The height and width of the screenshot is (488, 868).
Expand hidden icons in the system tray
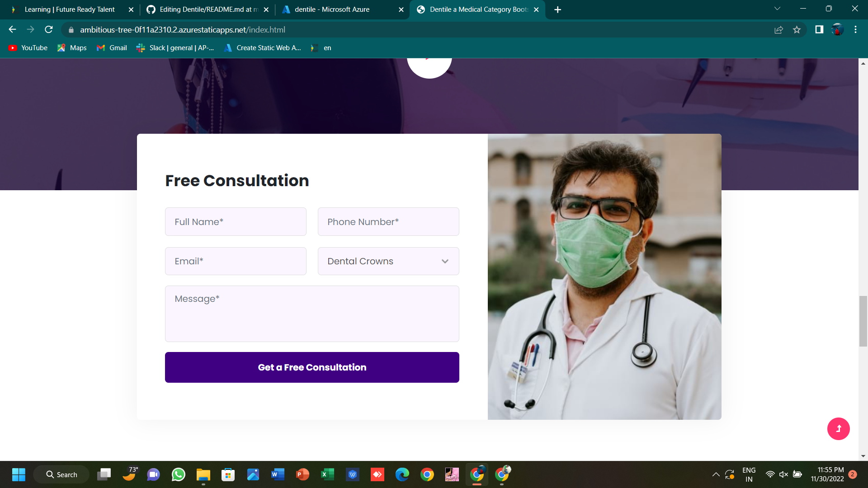click(716, 474)
